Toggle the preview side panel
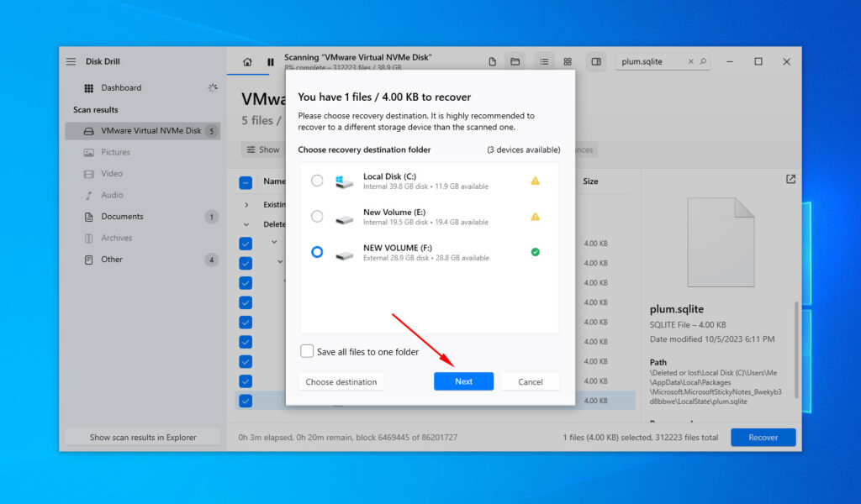The height and width of the screenshot is (504, 861). [597, 61]
